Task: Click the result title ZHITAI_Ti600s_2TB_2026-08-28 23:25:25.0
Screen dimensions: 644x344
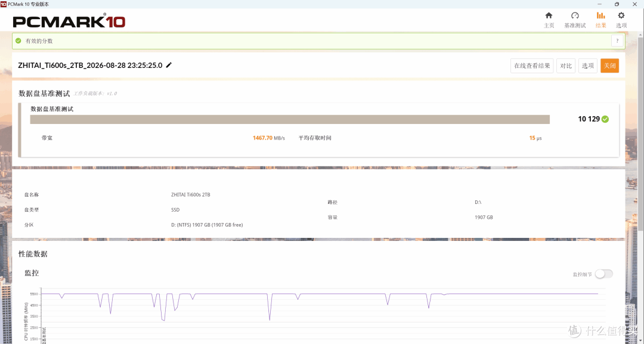Action: pyautogui.click(x=91, y=65)
